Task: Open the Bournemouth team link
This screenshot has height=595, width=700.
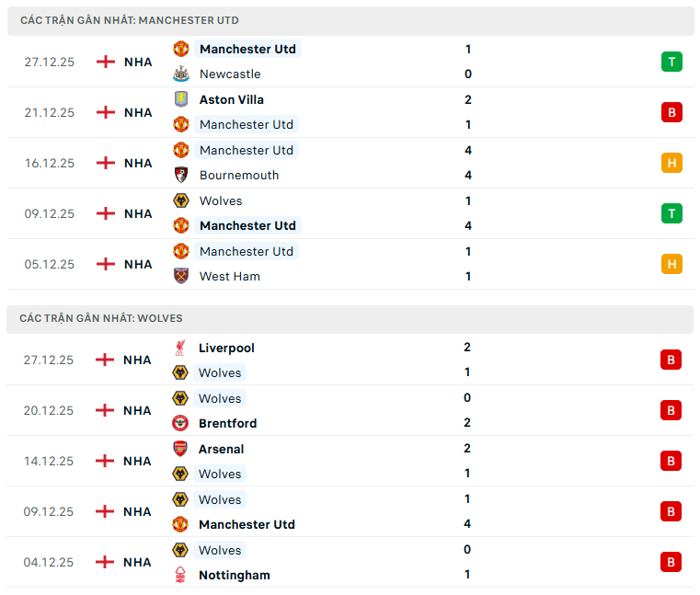Action: click(x=239, y=175)
